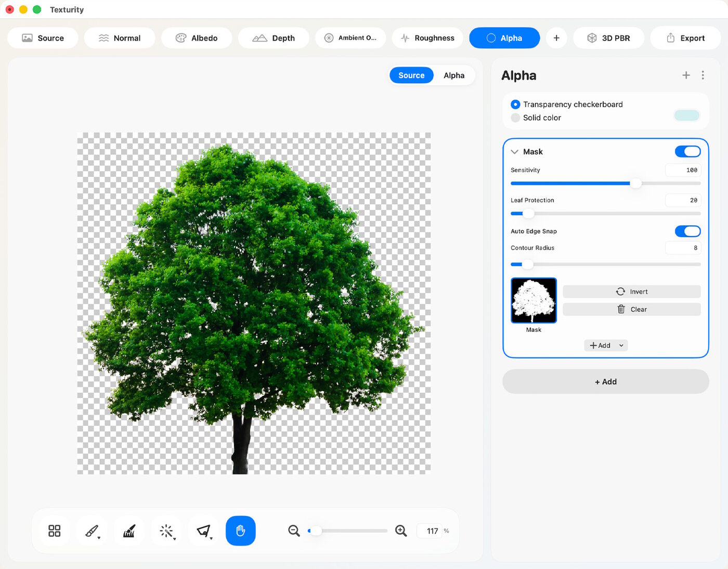
Task: Click the Sensitivity slider handle
Action: tap(636, 184)
